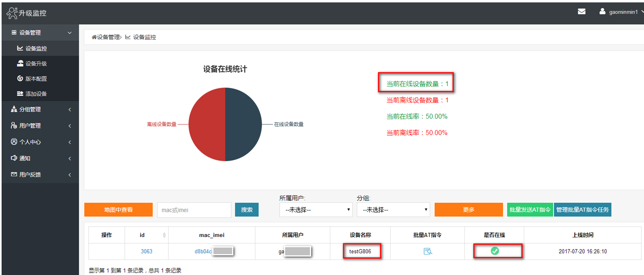Open the mail envelope icon in header
The image size is (644, 275).
point(581,12)
